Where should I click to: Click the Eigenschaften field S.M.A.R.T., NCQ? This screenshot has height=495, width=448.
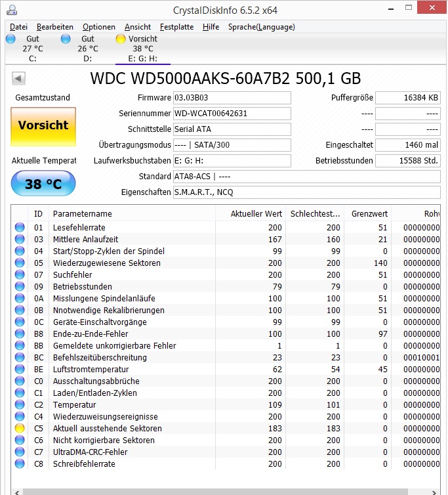(x=307, y=192)
